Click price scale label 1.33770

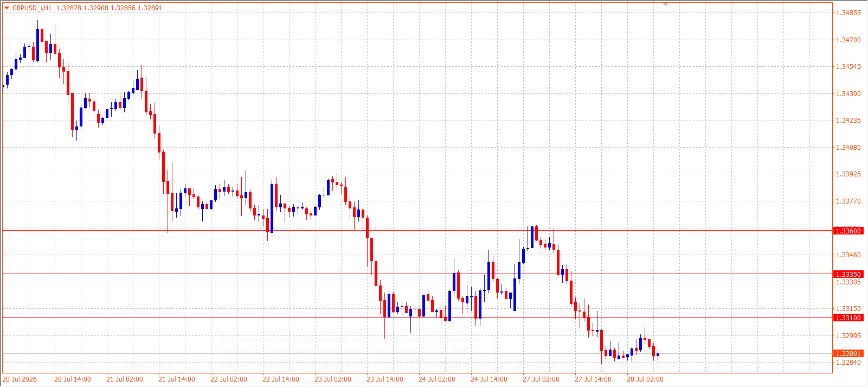[x=848, y=201]
